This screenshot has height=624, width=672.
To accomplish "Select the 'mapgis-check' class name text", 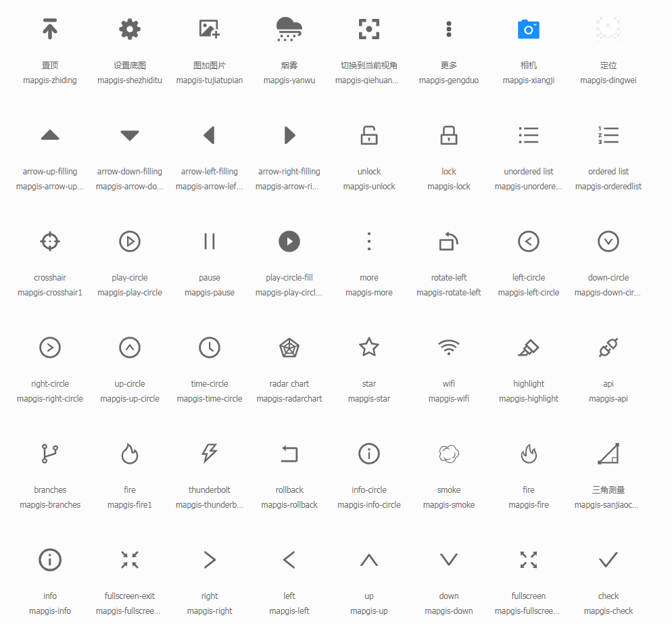I will tap(608, 610).
